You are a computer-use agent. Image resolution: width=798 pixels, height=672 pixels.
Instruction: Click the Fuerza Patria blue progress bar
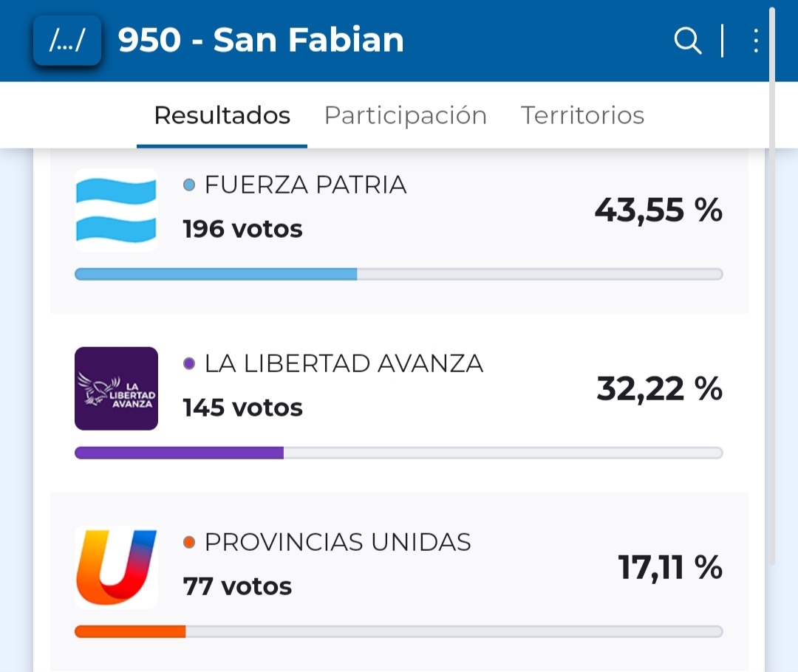tap(216, 274)
